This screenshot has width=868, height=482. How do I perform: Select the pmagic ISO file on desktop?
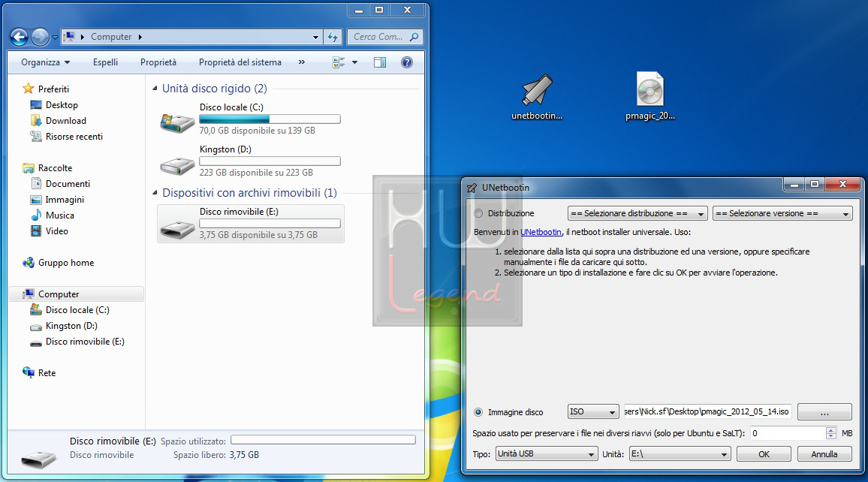coord(650,89)
